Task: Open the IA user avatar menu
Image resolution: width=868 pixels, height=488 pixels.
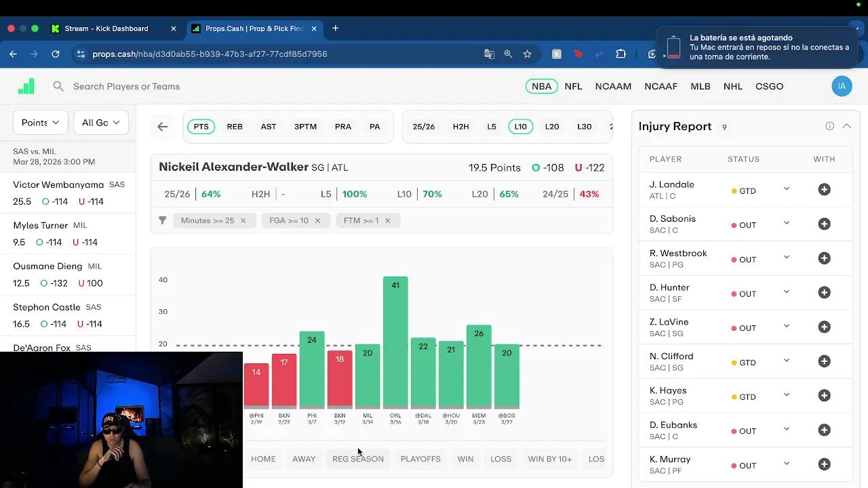Action: click(842, 86)
